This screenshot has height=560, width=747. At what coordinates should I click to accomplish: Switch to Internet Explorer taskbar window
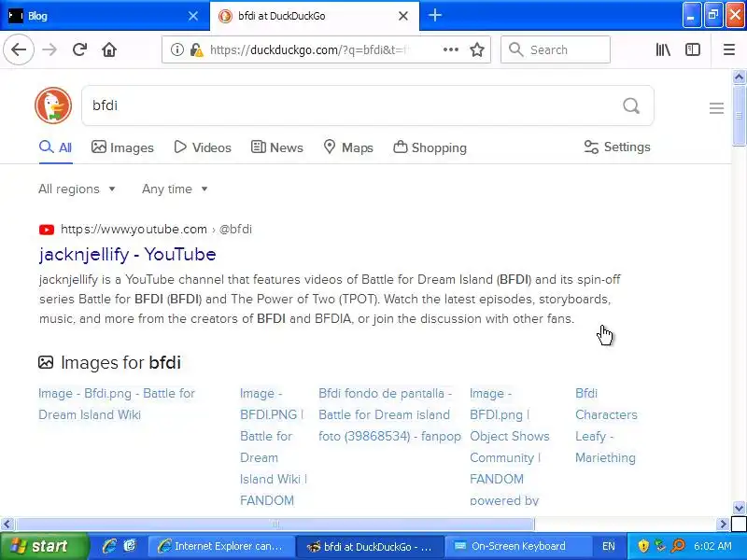pos(220,546)
